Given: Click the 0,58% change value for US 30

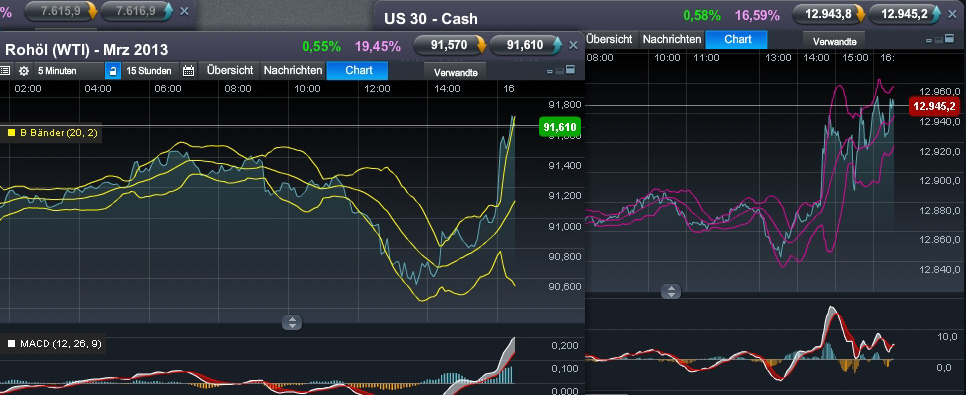Looking at the screenshot, I should pyautogui.click(x=702, y=15).
